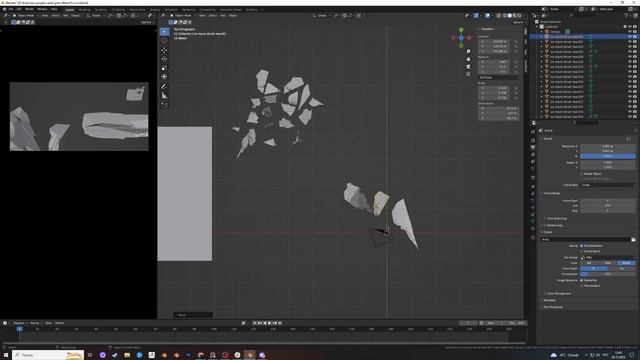This screenshot has height=360, width=640.
Task: Hide Camera in viewport via eye icon
Action: [x=630, y=31]
